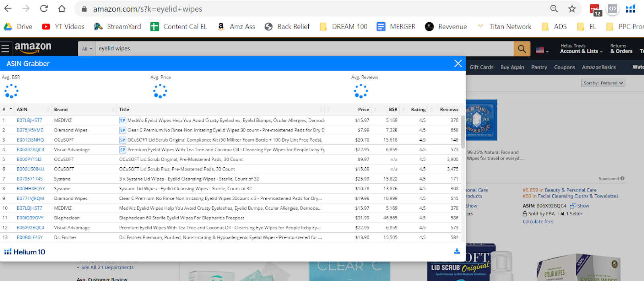Sort the table by Brand column
Image resolution: width=644 pixels, height=281 pixels.
(84, 109)
